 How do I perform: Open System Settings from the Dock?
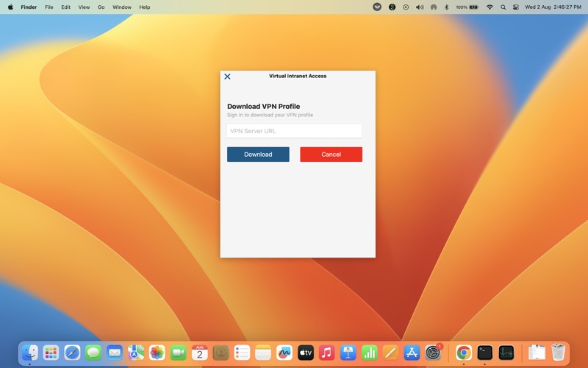433,353
